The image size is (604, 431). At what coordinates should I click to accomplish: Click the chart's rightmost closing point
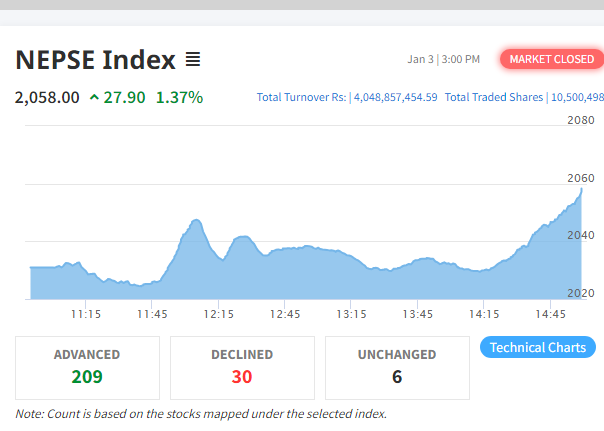click(581, 189)
